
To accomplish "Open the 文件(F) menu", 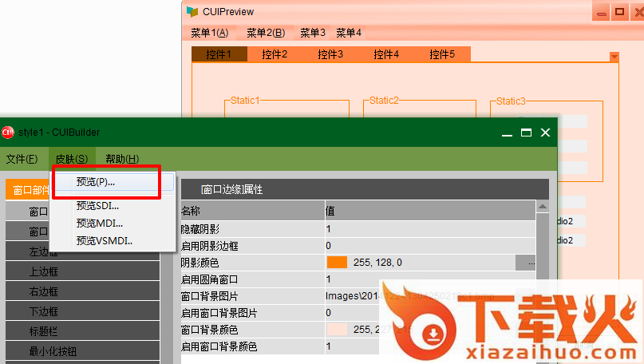I will [x=22, y=159].
